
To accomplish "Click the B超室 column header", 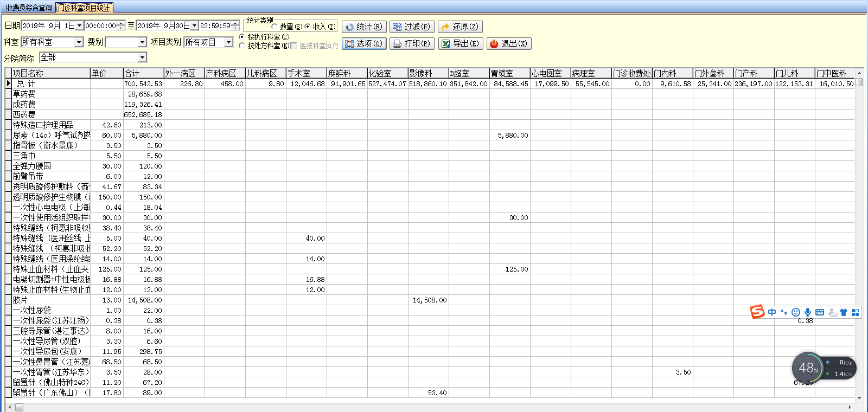I will [469, 73].
